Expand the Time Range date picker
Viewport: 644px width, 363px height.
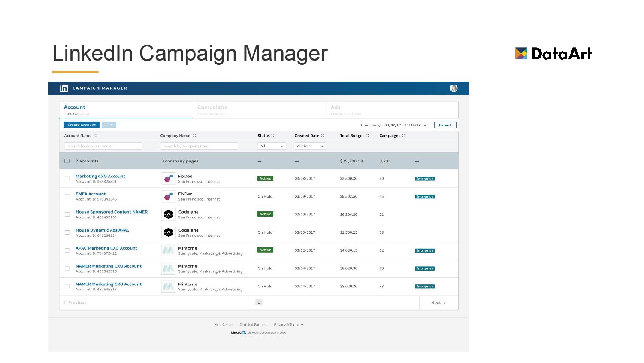[x=405, y=125]
